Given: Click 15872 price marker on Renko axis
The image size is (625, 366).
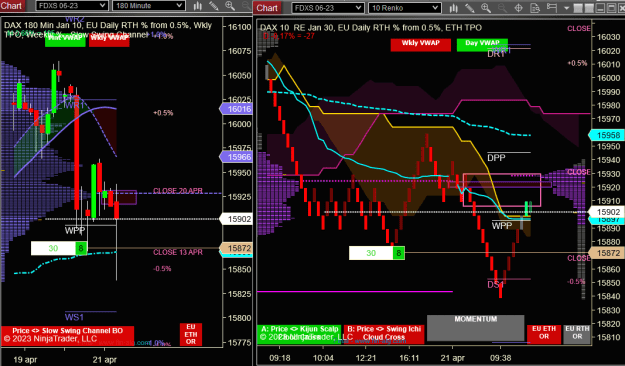Looking at the screenshot, I should (x=607, y=253).
